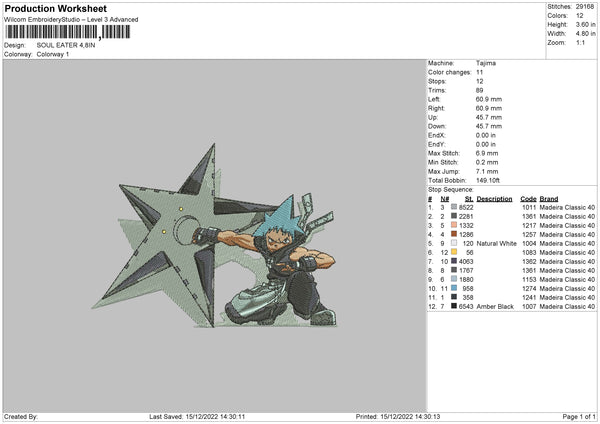The image size is (600, 424).
Task: Click the yellow swatch beside stitch count 56
Action: pyautogui.click(x=454, y=252)
